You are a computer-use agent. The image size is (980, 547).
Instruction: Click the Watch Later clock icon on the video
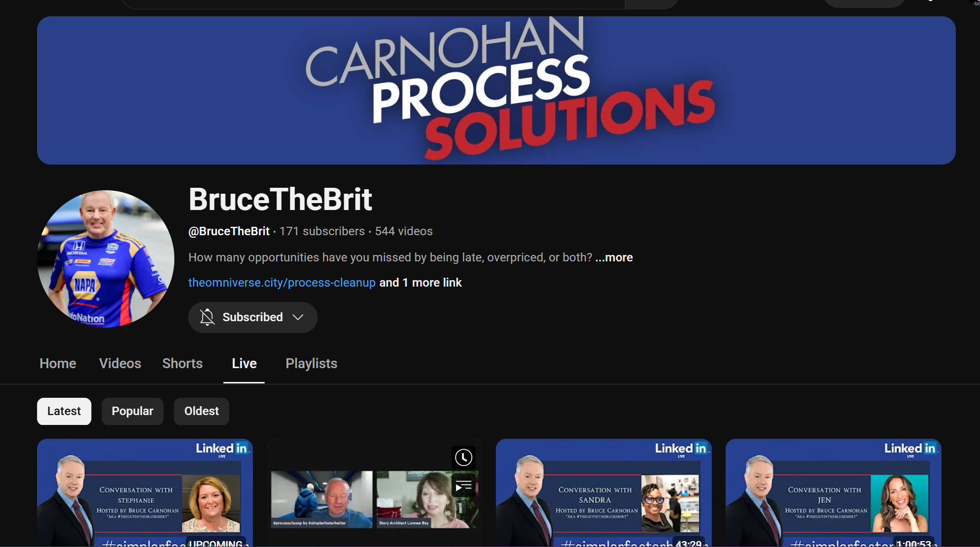click(x=463, y=457)
